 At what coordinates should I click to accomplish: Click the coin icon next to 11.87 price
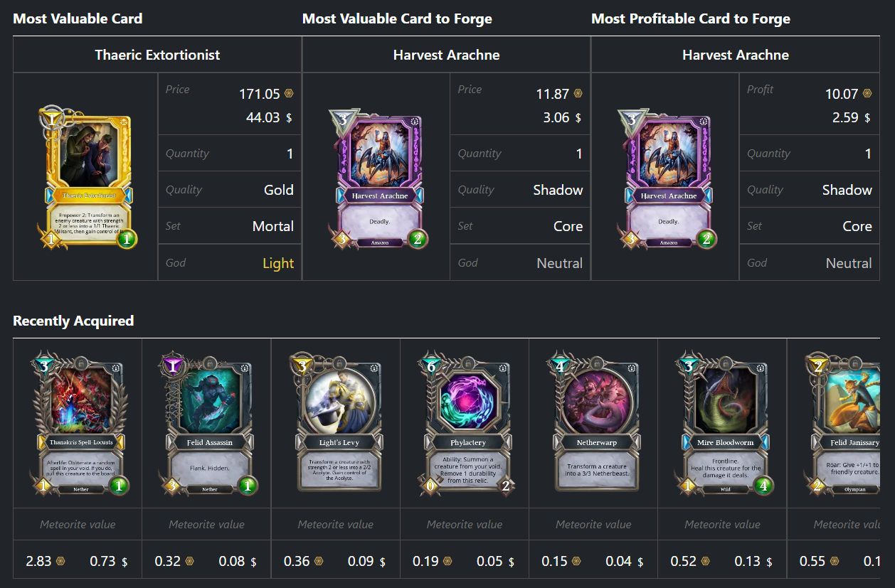[x=578, y=94]
